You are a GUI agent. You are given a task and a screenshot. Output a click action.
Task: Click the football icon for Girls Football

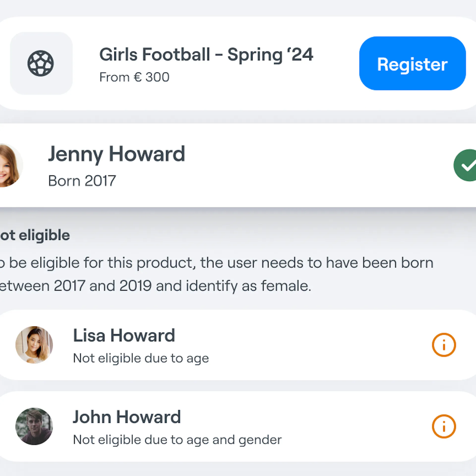41,63
